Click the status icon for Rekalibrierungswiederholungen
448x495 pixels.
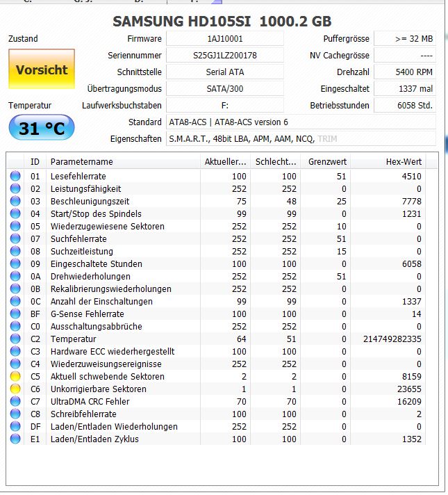15,289
